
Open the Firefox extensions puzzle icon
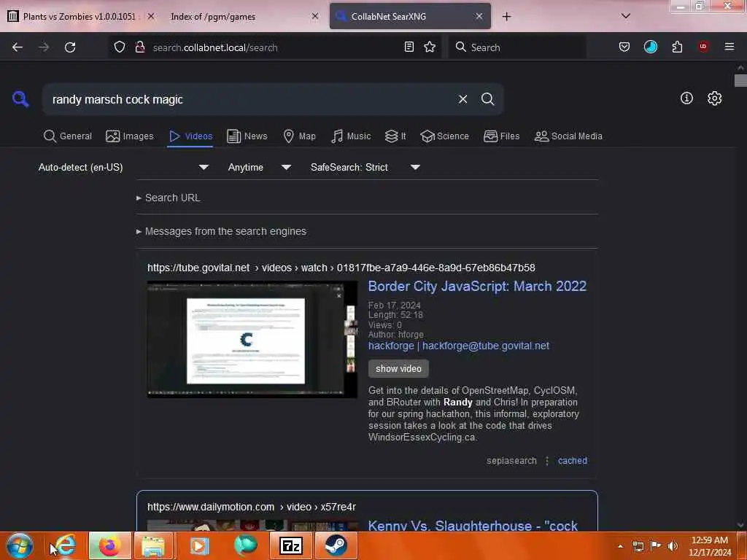pos(677,47)
